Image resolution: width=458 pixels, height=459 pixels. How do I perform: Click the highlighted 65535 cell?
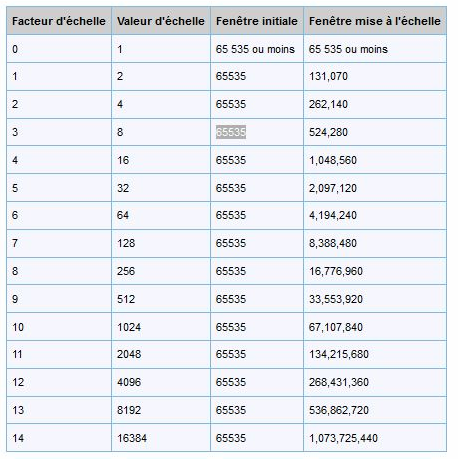coord(257,132)
